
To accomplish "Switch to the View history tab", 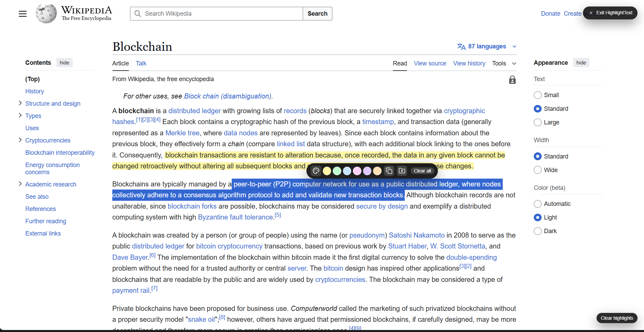I will pyautogui.click(x=469, y=63).
